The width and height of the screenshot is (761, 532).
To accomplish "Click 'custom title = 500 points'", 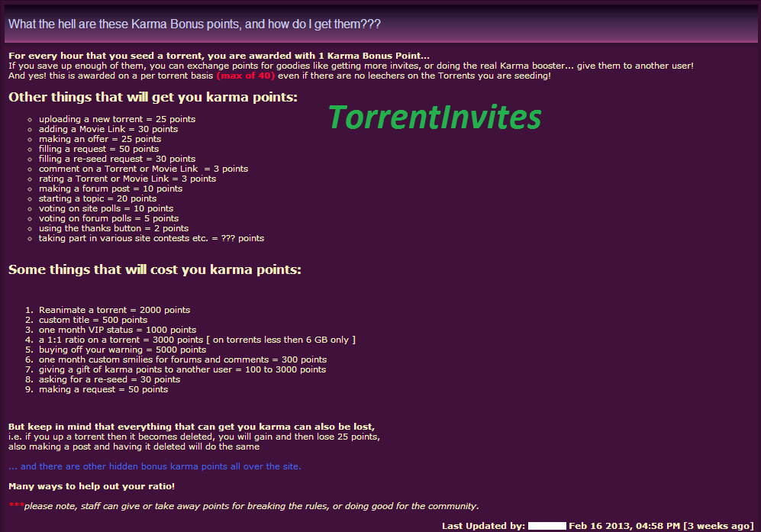I will pos(92,320).
